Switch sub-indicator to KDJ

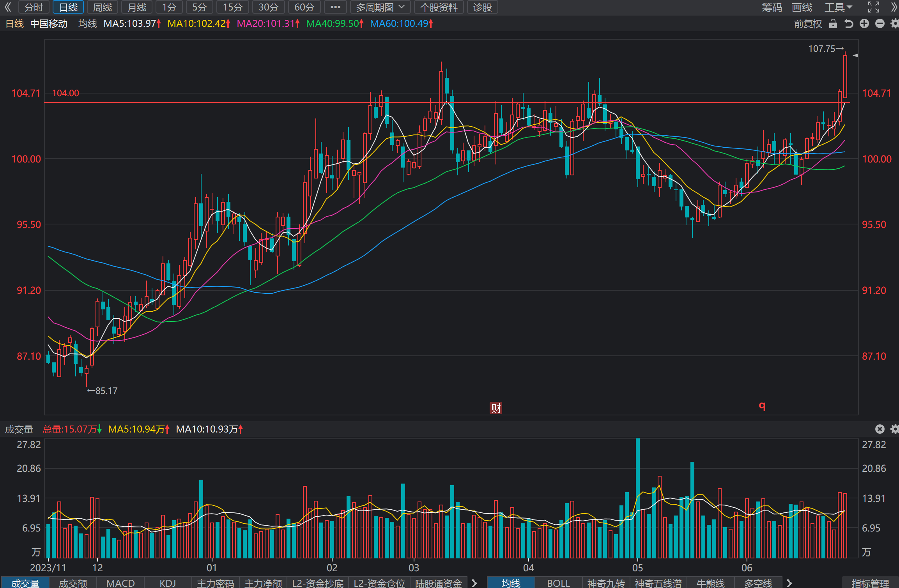coord(168,583)
